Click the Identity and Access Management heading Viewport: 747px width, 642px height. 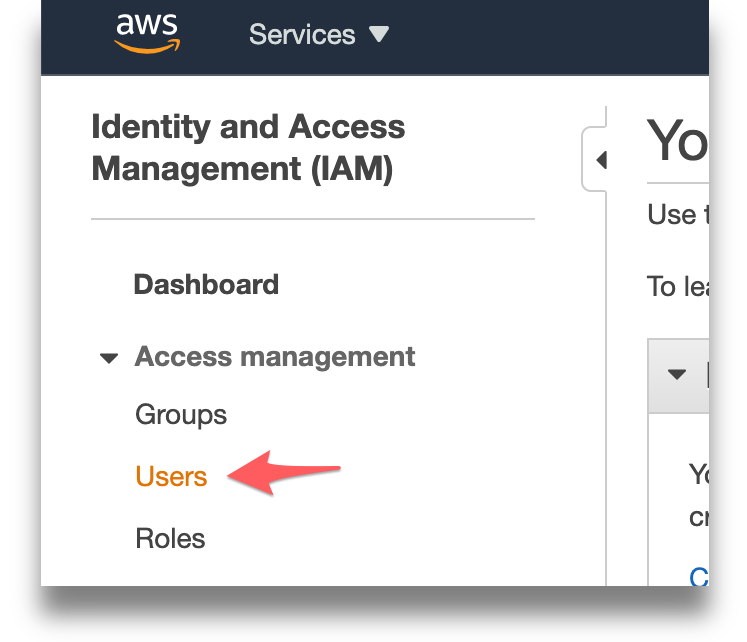coord(248,147)
